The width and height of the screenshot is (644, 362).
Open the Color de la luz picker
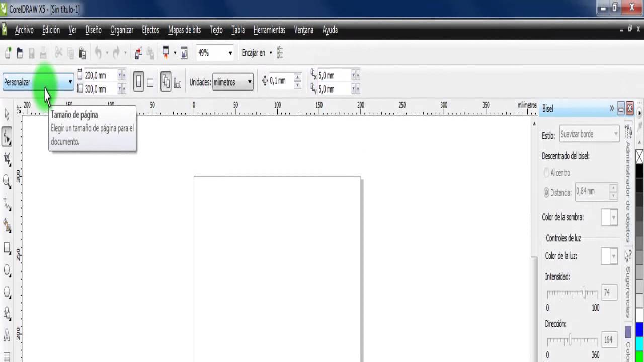tap(609, 256)
